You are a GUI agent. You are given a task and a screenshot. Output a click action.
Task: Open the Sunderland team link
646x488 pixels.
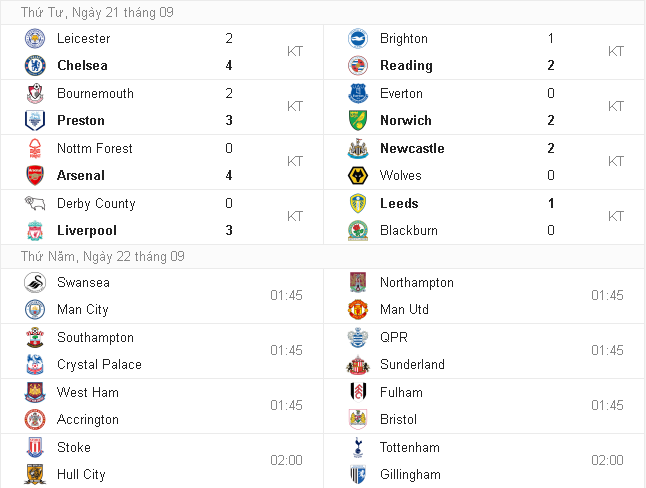412,365
